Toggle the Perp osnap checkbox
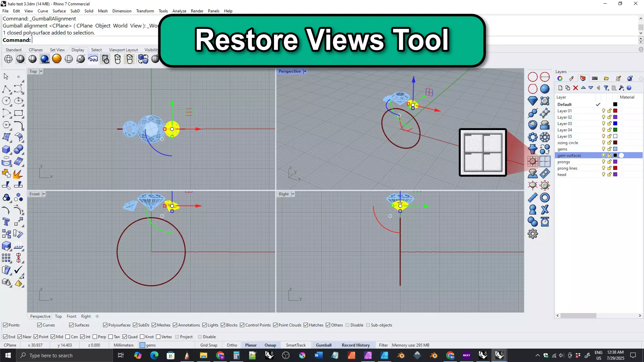This screenshot has height=362, width=644. (x=95, y=337)
